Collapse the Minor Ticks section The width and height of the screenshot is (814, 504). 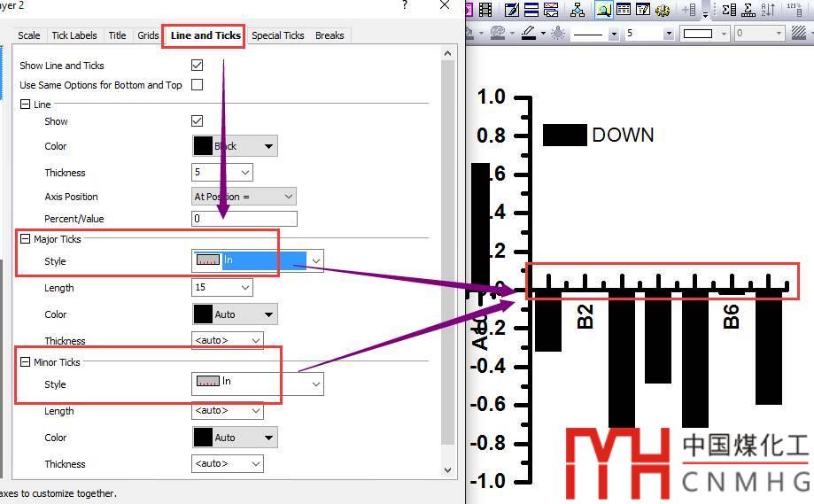(25, 361)
